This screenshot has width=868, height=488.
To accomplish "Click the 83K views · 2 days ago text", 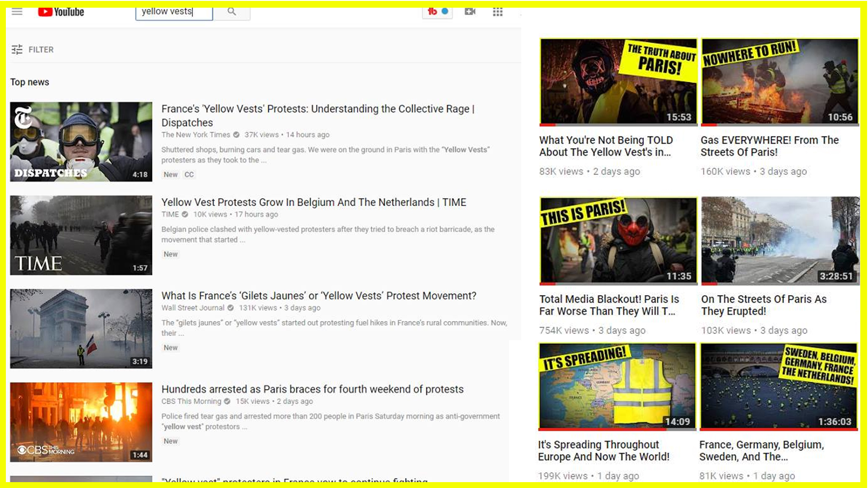I will pyautogui.click(x=590, y=172).
